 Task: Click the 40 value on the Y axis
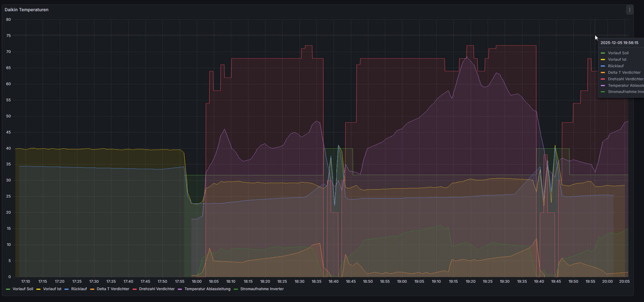coord(8,148)
